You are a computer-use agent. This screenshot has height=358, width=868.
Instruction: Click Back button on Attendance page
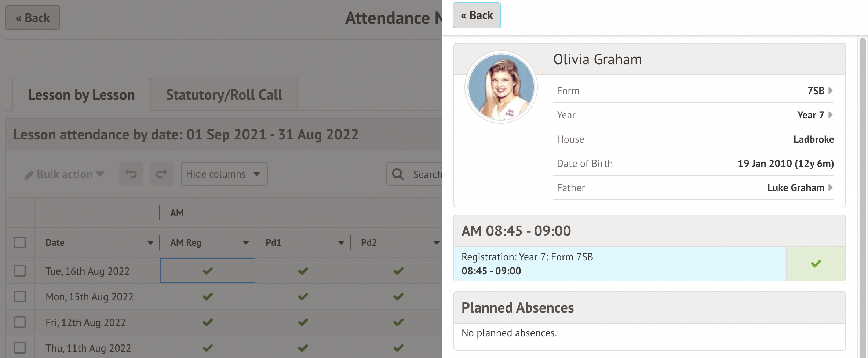pyautogui.click(x=33, y=18)
